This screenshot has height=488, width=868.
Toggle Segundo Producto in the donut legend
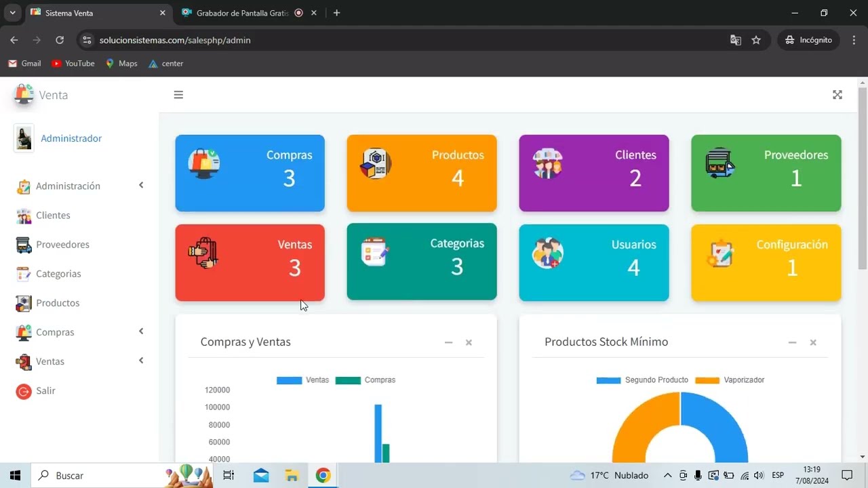point(642,380)
